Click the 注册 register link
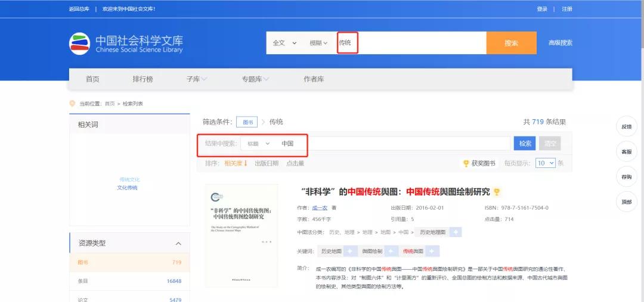The width and height of the screenshot is (644, 302). tap(567, 8)
